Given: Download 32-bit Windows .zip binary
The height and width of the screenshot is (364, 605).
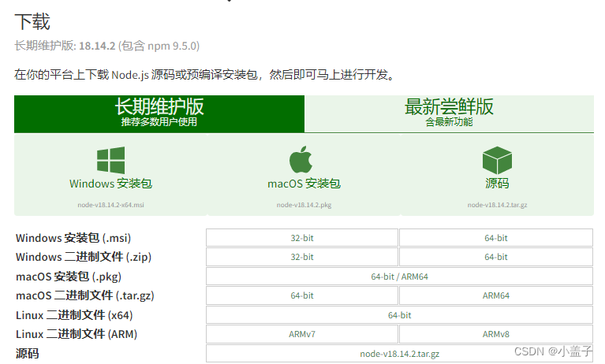Looking at the screenshot, I should click(x=302, y=257).
